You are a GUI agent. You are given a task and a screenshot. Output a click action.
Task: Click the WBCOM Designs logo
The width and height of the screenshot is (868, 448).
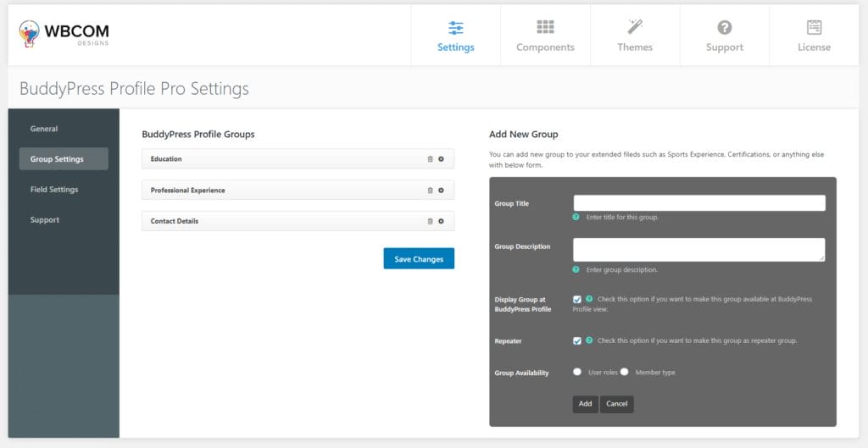(x=64, y=34)
